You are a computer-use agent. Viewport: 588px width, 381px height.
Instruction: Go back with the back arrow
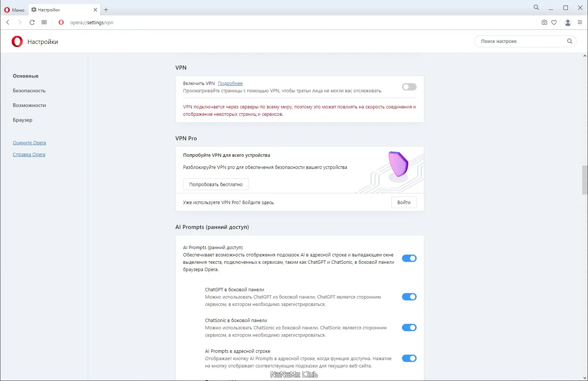click(x=8, y=22)
